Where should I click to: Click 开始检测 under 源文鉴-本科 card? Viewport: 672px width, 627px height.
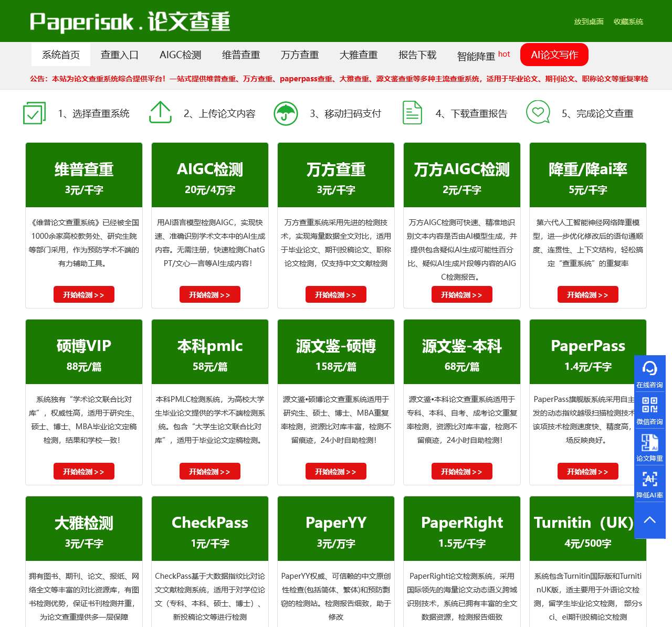tap(462, 472)
